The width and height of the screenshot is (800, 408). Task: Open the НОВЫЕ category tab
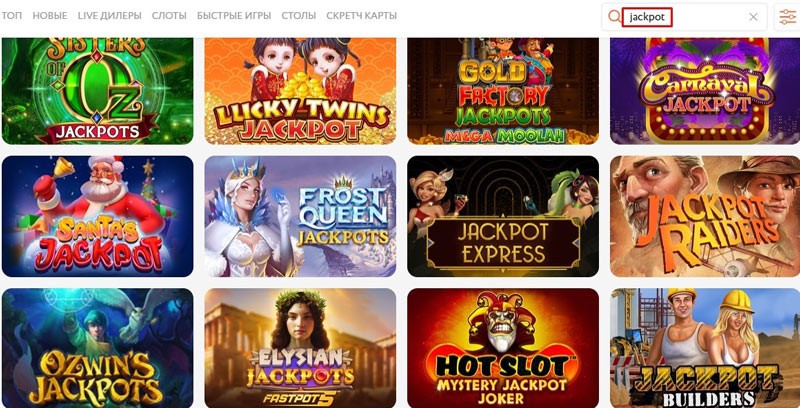click(x=50, y=16)
